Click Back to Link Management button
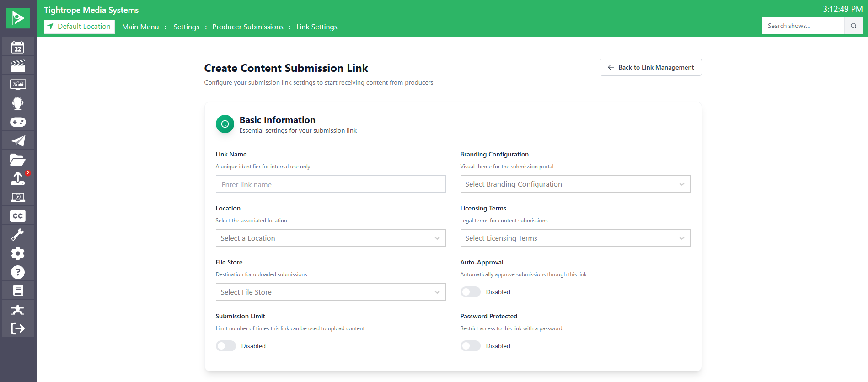 (650, 67)
